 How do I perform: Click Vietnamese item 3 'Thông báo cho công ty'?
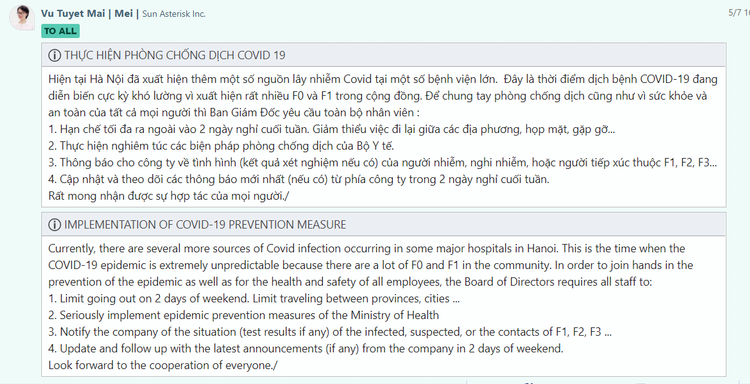click(x=382, y=163)
